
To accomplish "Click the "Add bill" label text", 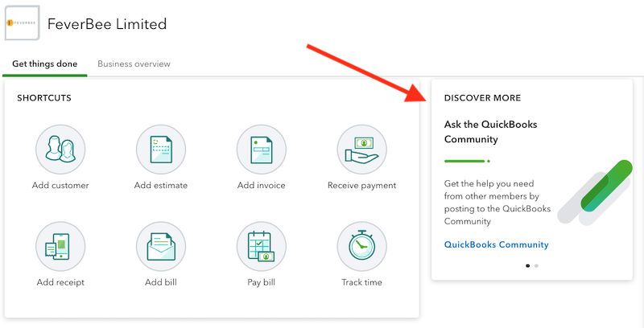I will pyautogui.click(x=161, y=282).
